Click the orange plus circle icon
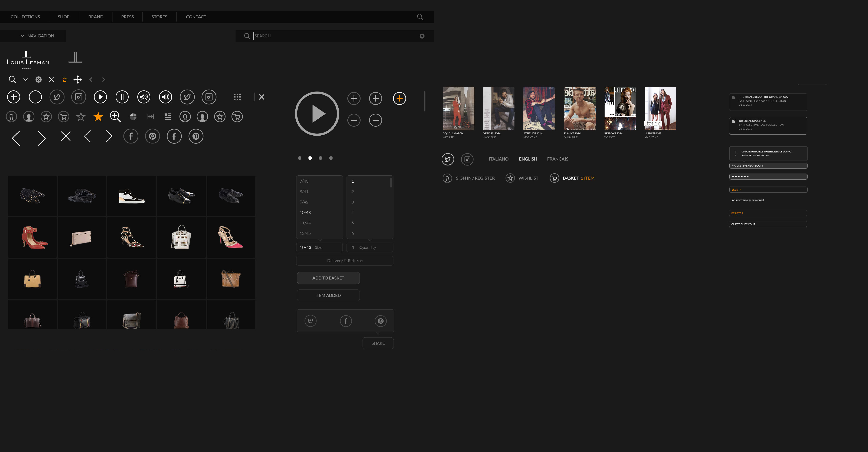This screenshot has height=452, width=868. pyautogui.click(x=399, y=99)
